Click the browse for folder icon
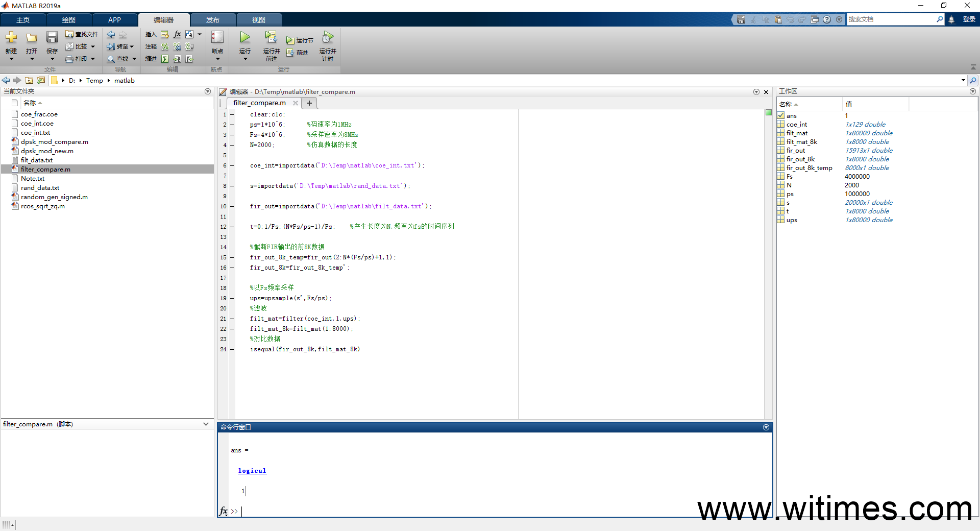The image size is (980, 531). [x=41, y=80]
